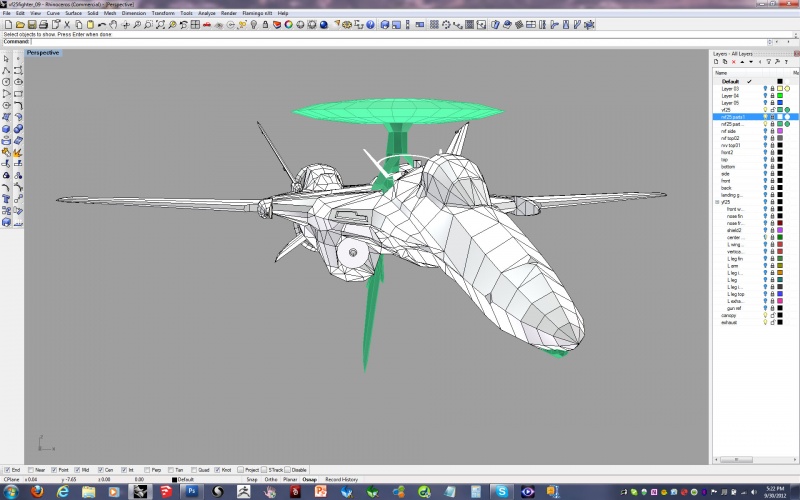Open the command history dropdown arrow
The image size is (800, 500).
coord(769,42)
